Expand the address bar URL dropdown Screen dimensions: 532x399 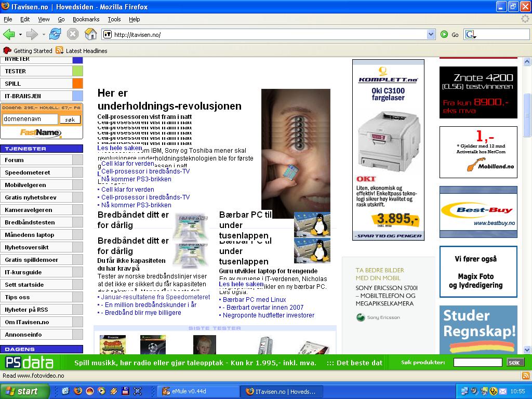[431, 35]
